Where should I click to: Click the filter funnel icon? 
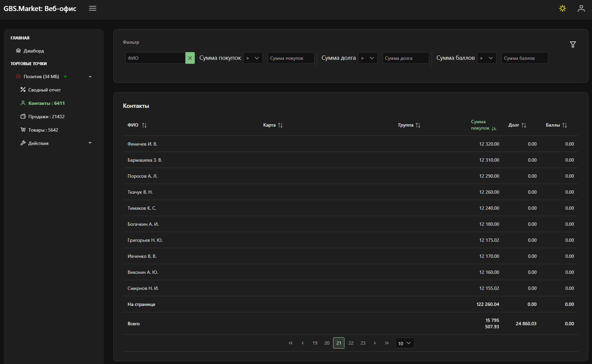tap(573, 44)
